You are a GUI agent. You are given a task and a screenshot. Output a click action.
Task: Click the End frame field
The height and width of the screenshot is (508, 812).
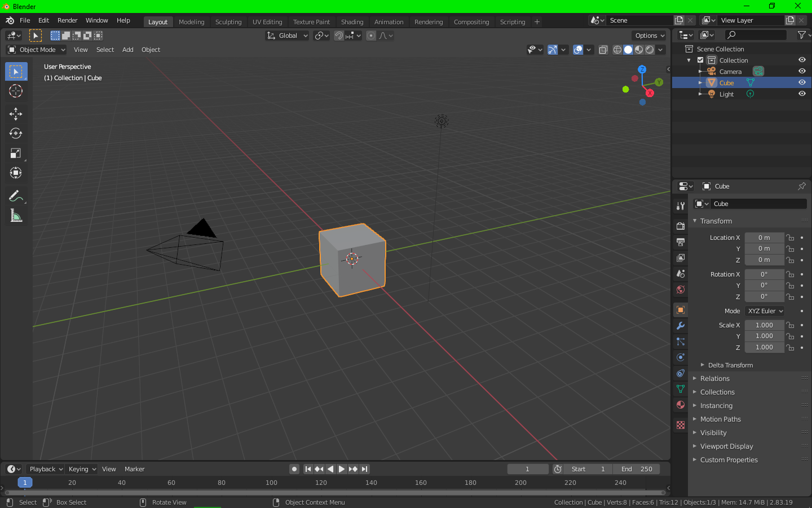tap(637, 469)
